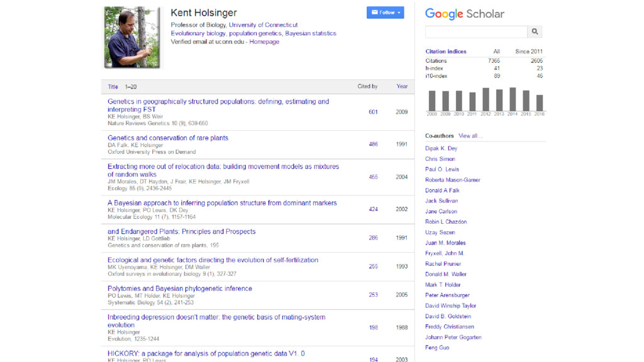Viewport: 644px width, 362px height.
Task: Open co-author Robin L Chazdon's profile
Action: tap(446, 222)
